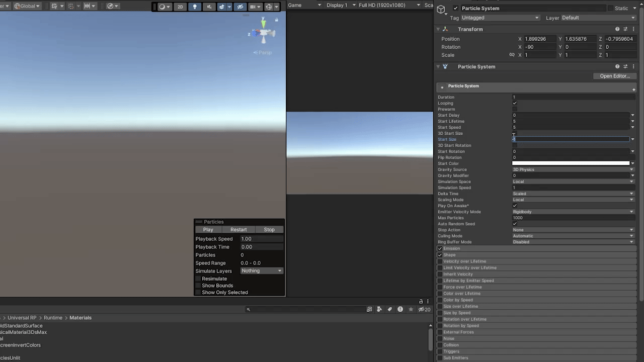Click the Open Editor button
The height and width of the screenshot is (362, 644).
coord(614,76)
